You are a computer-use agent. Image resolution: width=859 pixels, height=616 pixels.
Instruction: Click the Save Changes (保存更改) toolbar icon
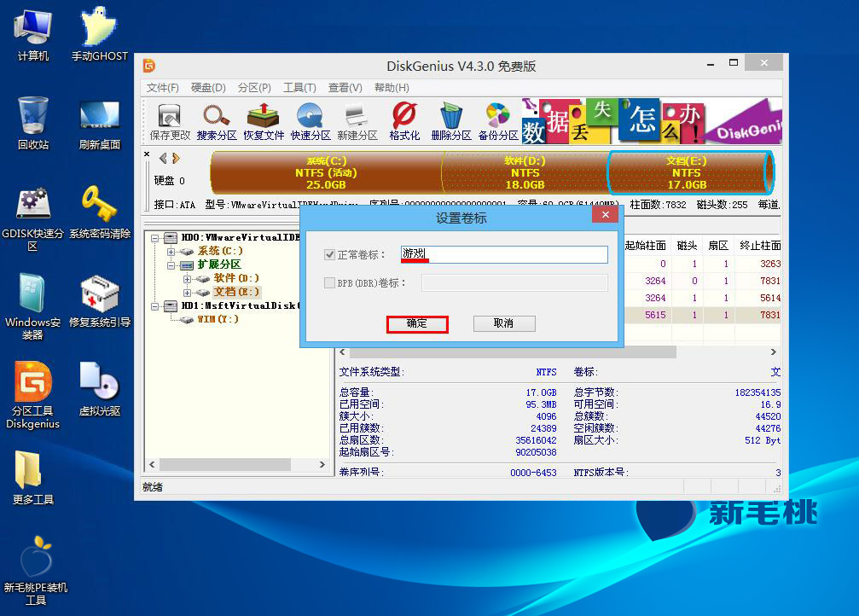coord(170,121)
